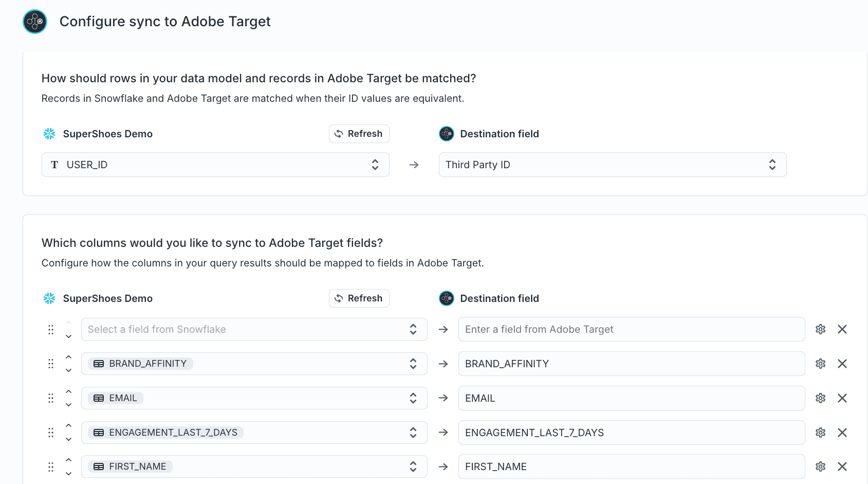Open settings gear for BRAND_AFFINITY mapping
Viewport: 868px width, 484px height.
(820, 364)
